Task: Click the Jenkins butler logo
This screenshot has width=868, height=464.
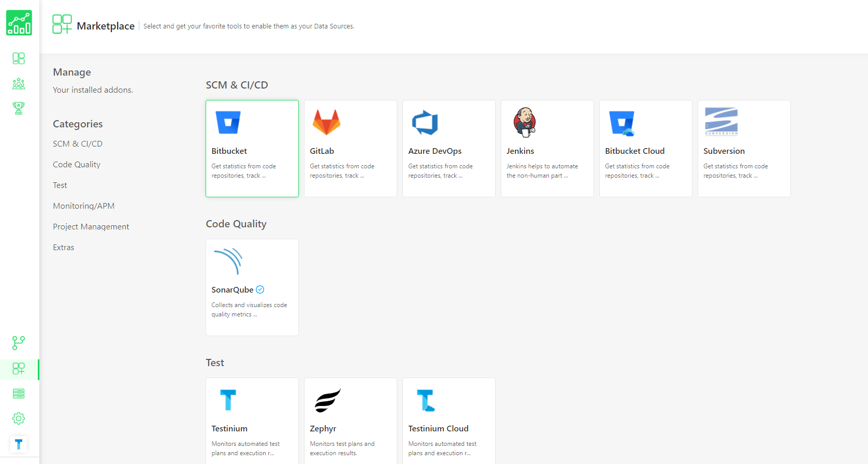Action: tap(525, 122)
